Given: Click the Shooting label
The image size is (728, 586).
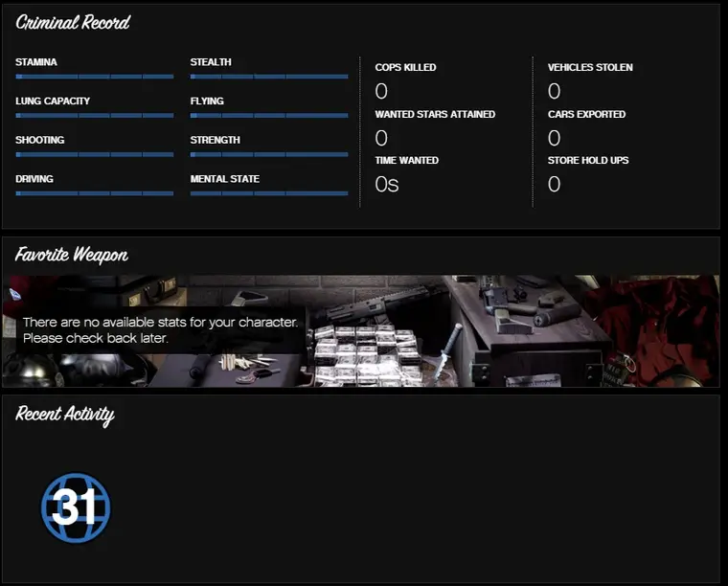Looking at the screenshot, I should 40,140.
